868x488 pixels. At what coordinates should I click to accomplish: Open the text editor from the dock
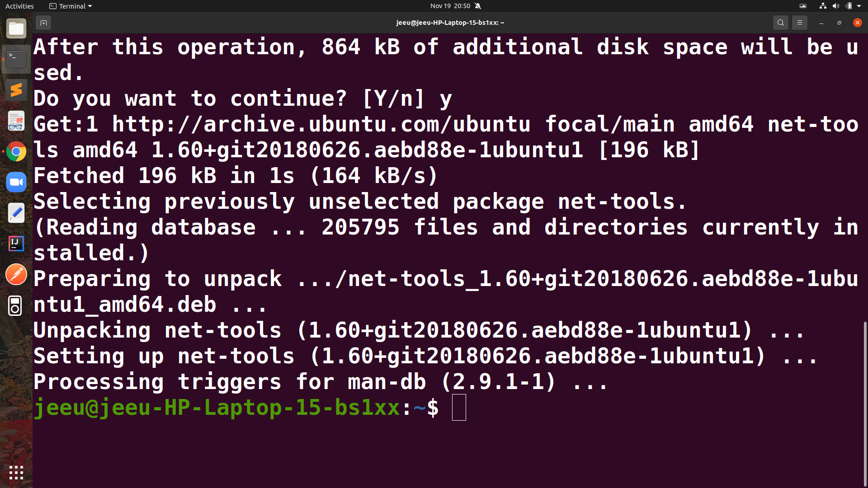[16, 213]
